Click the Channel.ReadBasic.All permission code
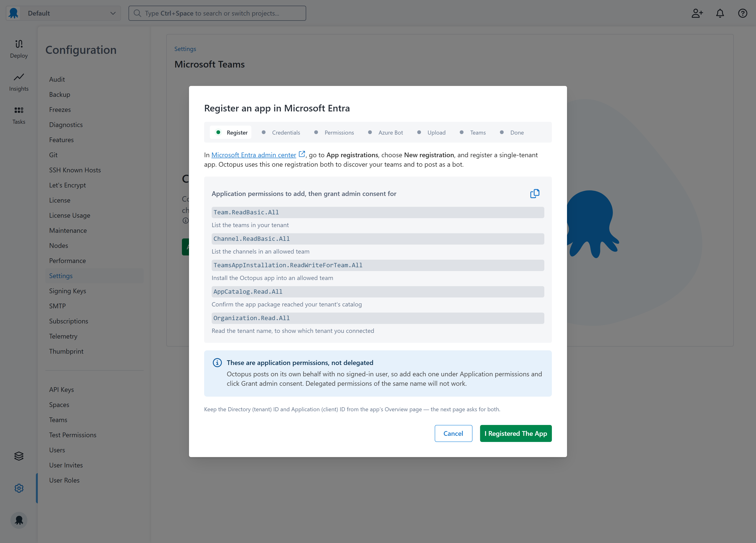 [378, 239]
